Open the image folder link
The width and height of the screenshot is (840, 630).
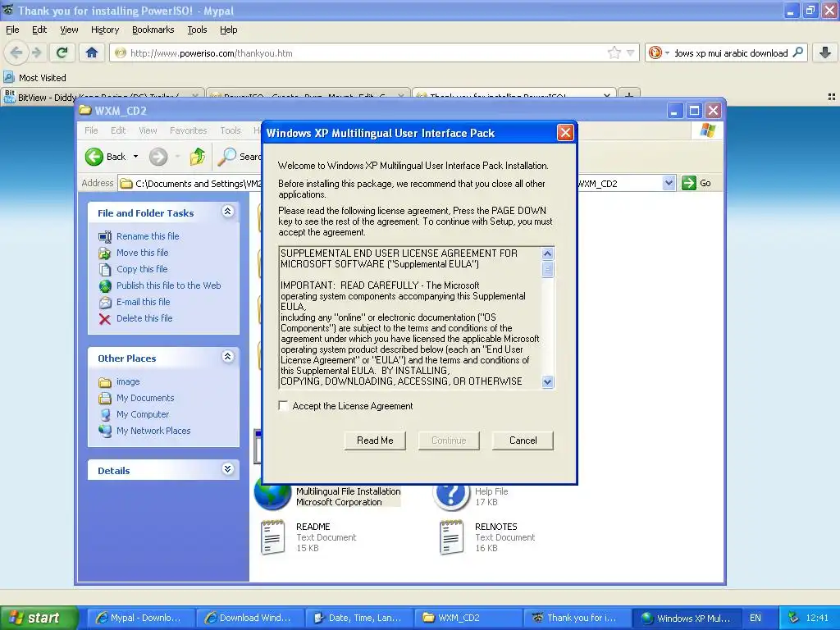pyautogui.click(x=128, y=381)
